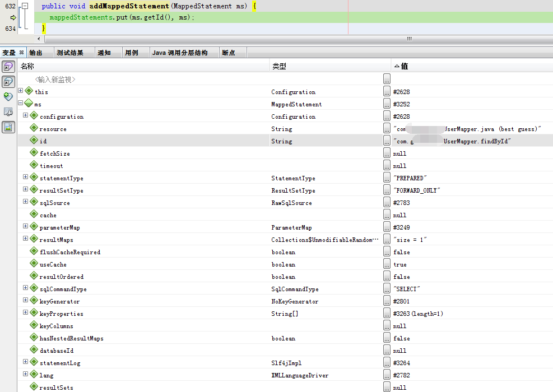The height and width of the screenshot is (392, 553).
Task: Sort by the 值 column header
Action: coord(472,66)
